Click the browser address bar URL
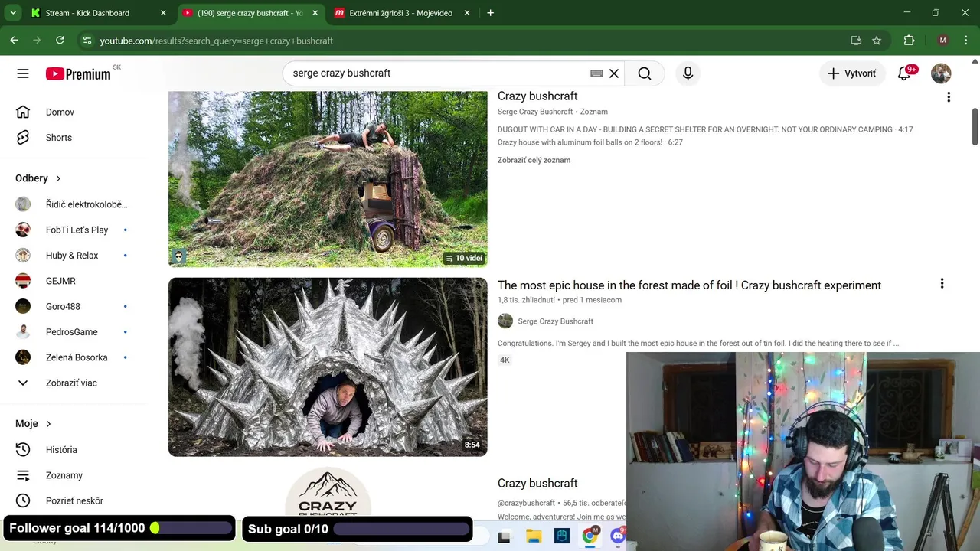 (216, 41)
